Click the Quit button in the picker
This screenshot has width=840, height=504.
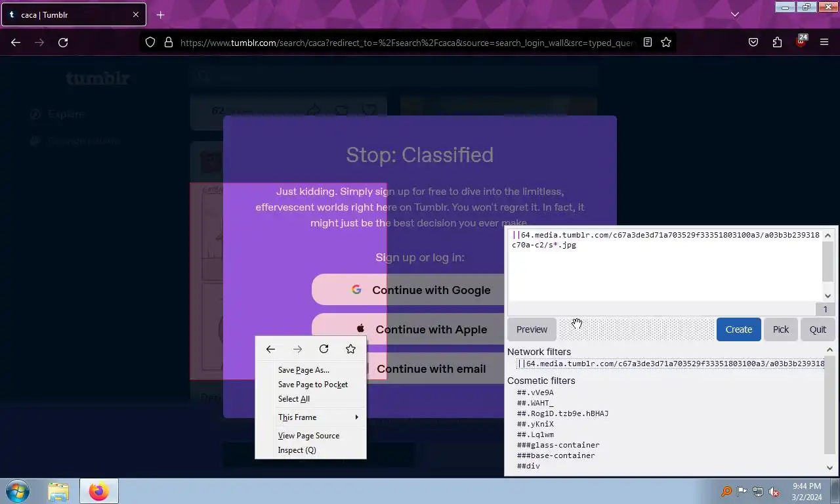tap(818, 329)
